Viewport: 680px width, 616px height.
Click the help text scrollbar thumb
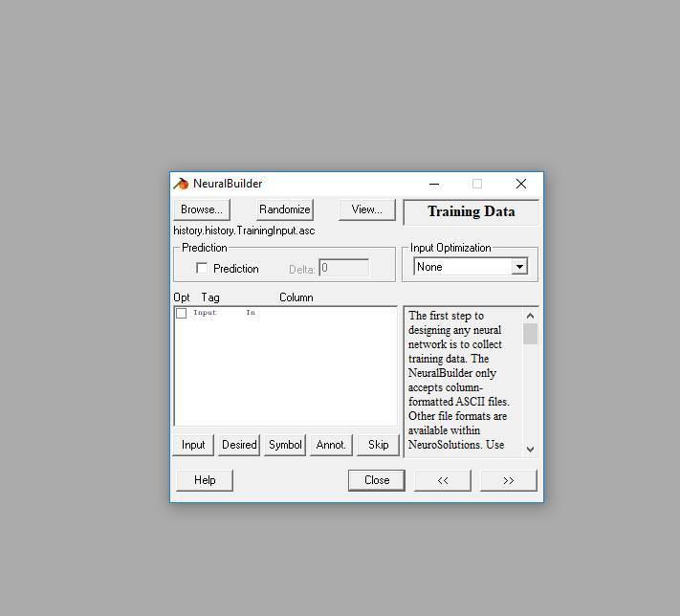coord(530,334)
